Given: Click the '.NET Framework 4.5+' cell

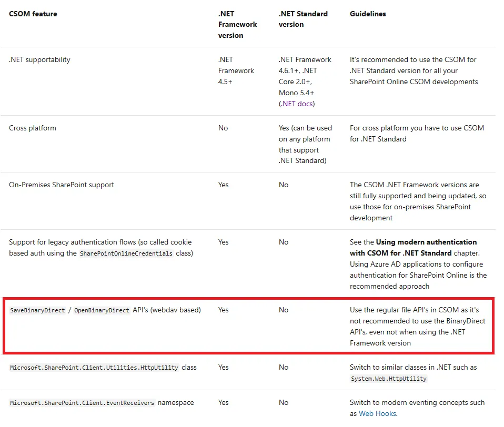Looking at the screenshot, I should coord(236,70).
